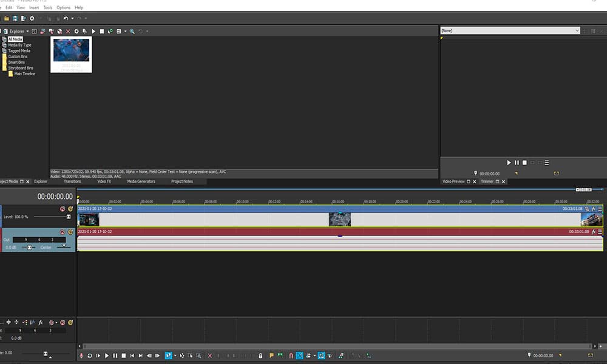This screenshot has height=364, width=607.
Task: Start media preview in Project Media toolbar
Action: (93, 32)
